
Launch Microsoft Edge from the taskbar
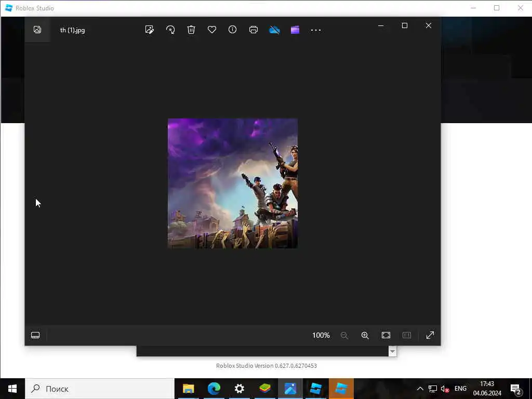point(214,389)
